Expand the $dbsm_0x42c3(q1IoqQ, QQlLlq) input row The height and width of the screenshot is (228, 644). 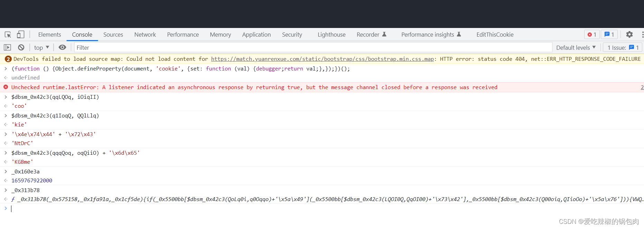(6, 115)
